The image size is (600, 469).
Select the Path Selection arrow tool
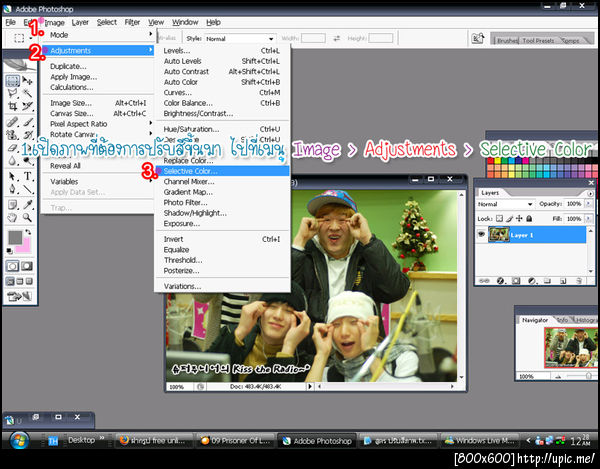click(x=12, y=176)
